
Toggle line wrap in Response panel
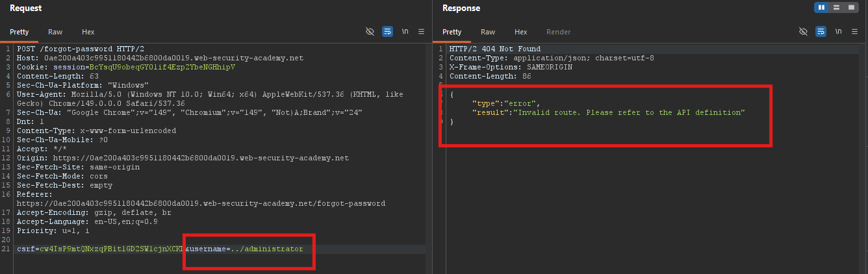pyautogui.click(x=820, y=31)
